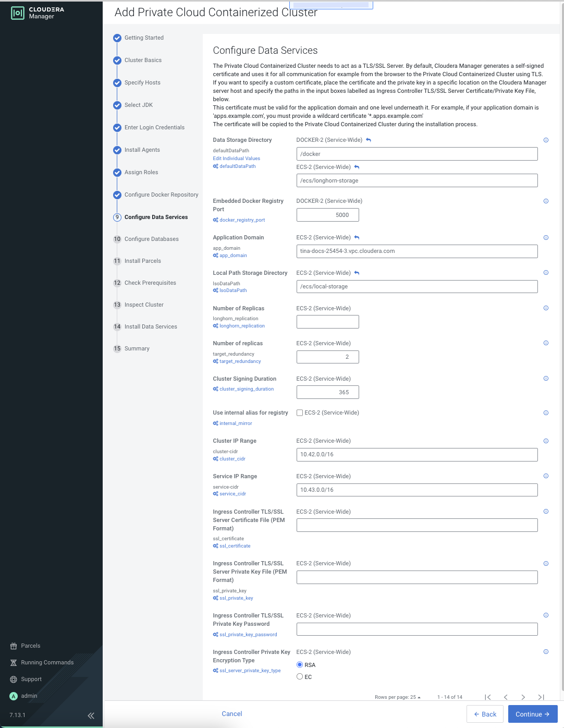The image size is (564, 728).
Task: Revert Local Path Storage Directory value
Action: [357, 273]
